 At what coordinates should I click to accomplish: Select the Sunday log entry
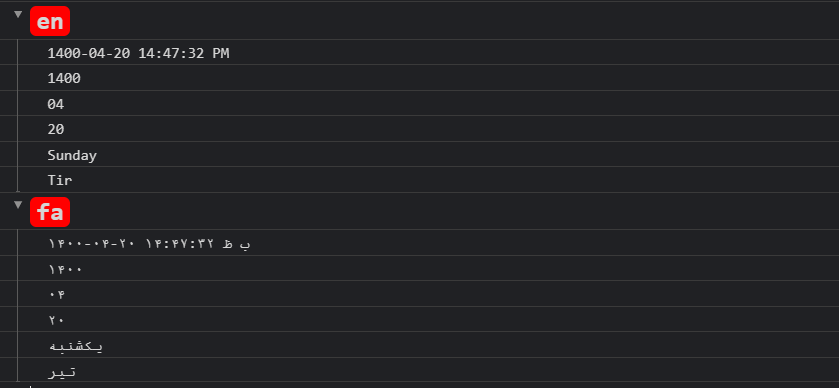pos(72,155)
